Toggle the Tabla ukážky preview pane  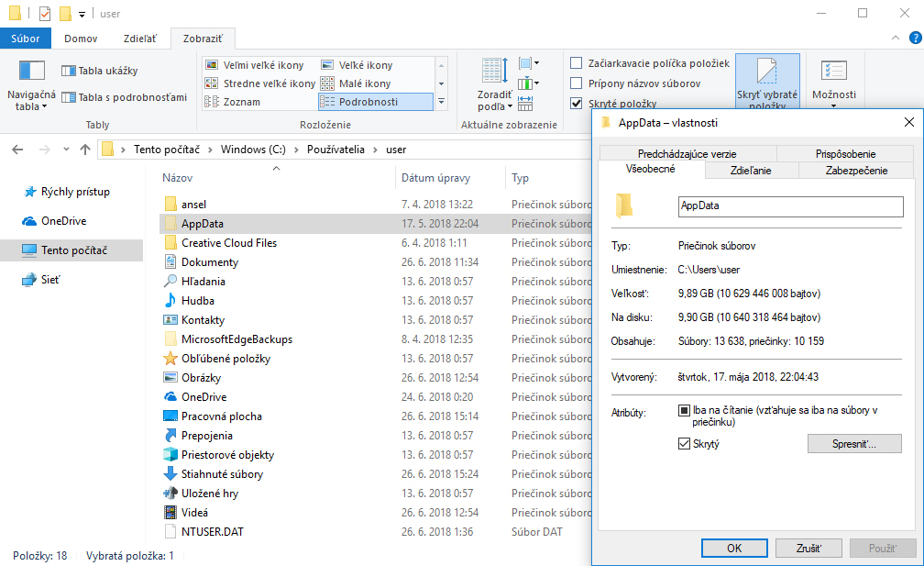coord(100,71)
